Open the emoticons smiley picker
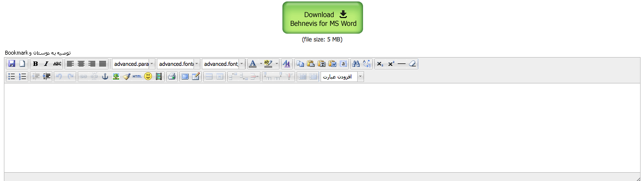This screenshot has height=181, width=644. (148, 77)
